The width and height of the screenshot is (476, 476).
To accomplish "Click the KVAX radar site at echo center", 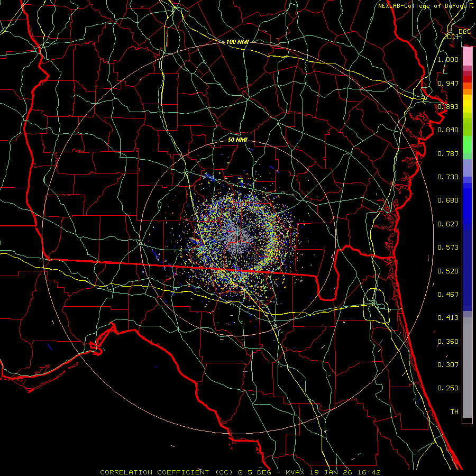I will pos(239,237).
